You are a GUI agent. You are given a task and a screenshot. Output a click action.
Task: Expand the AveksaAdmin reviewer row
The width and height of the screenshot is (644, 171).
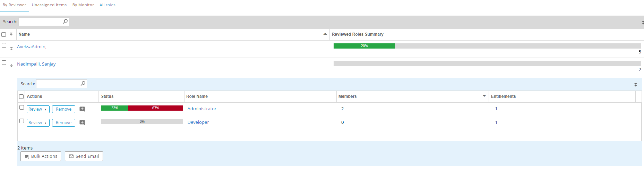pyautogui.click(x=11, y=49)
